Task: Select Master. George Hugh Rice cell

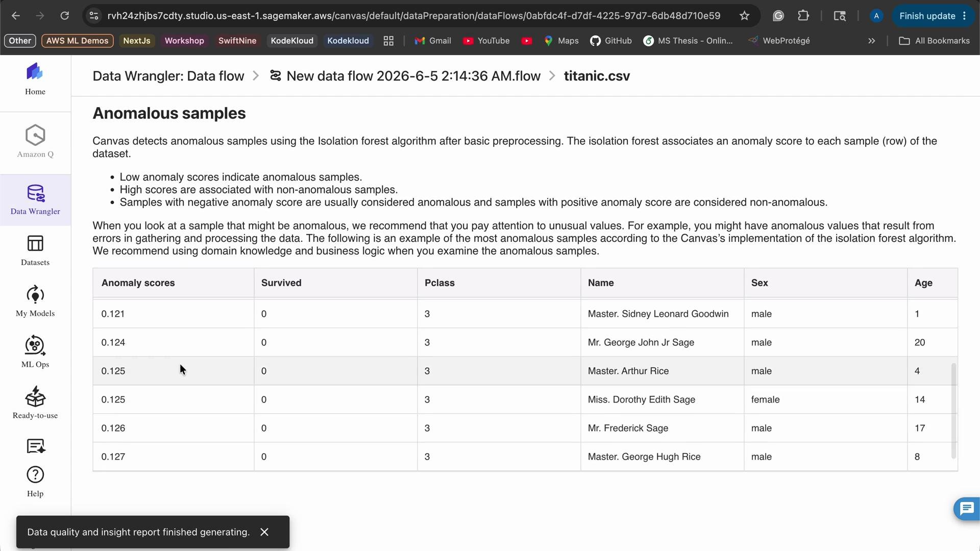Action: tap(662, 457)
